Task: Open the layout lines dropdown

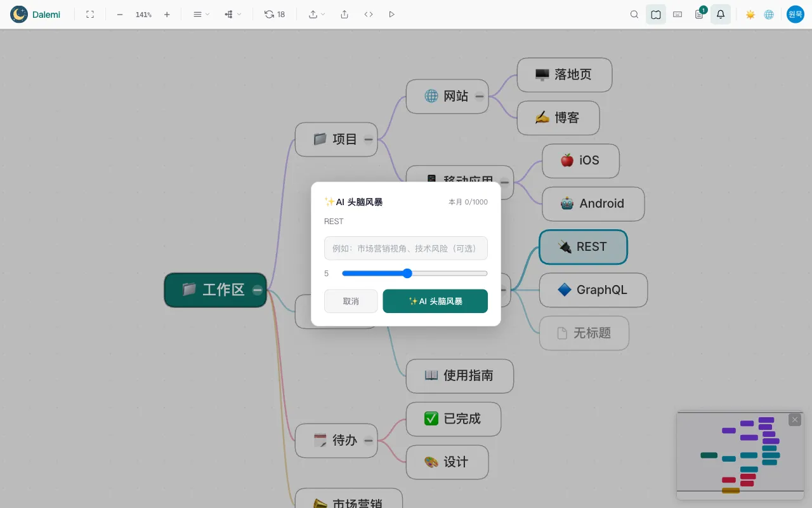Action: click(x=201, y=14)
